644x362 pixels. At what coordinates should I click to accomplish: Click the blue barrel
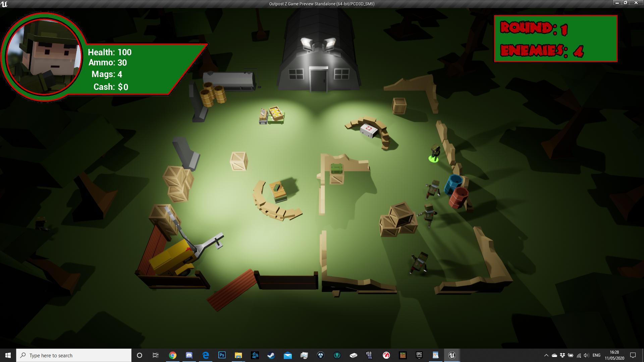(x=453, y=184)
